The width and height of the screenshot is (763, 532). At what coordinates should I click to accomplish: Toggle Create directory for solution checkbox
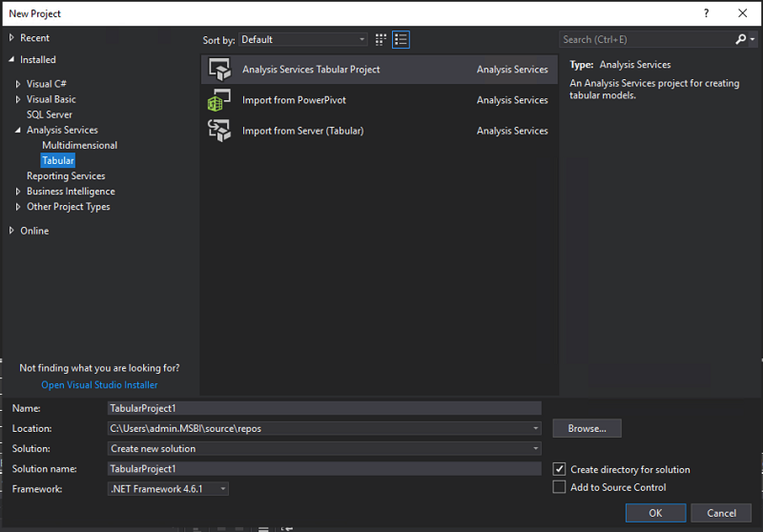click(x=559, y=469)
